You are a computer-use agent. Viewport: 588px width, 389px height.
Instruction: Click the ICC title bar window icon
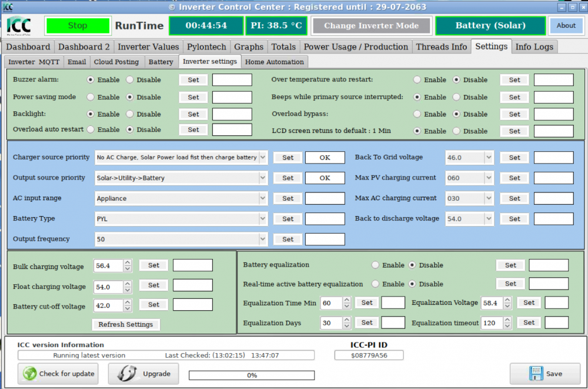click(x=8, y=6)
